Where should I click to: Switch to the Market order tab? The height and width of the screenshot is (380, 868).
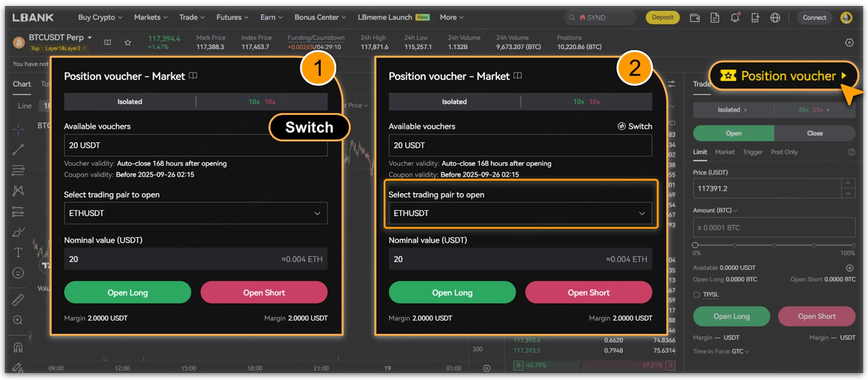(x=724, y=152)
